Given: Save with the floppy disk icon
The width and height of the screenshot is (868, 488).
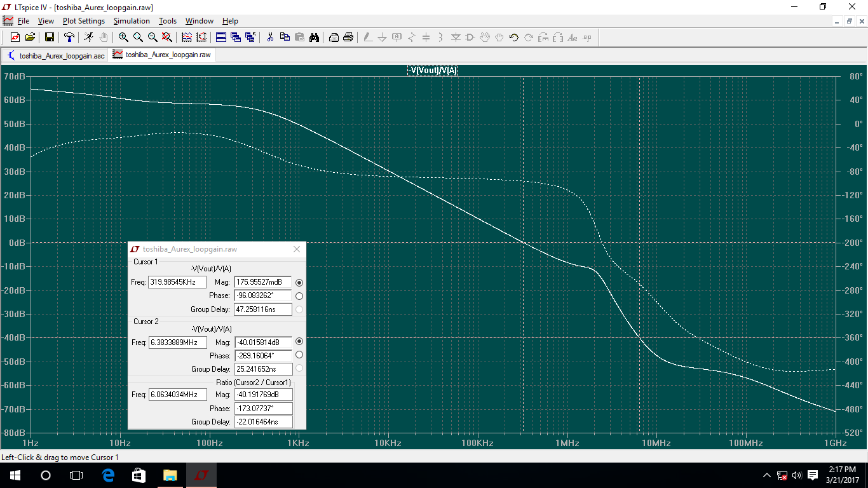Looking at the screenshot, I should coord(49,37).
